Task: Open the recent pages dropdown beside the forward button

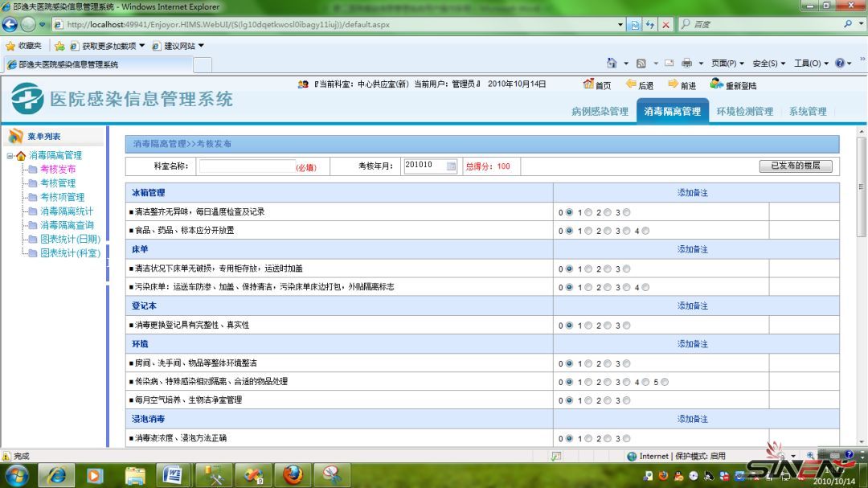Action: coord(42,24)
